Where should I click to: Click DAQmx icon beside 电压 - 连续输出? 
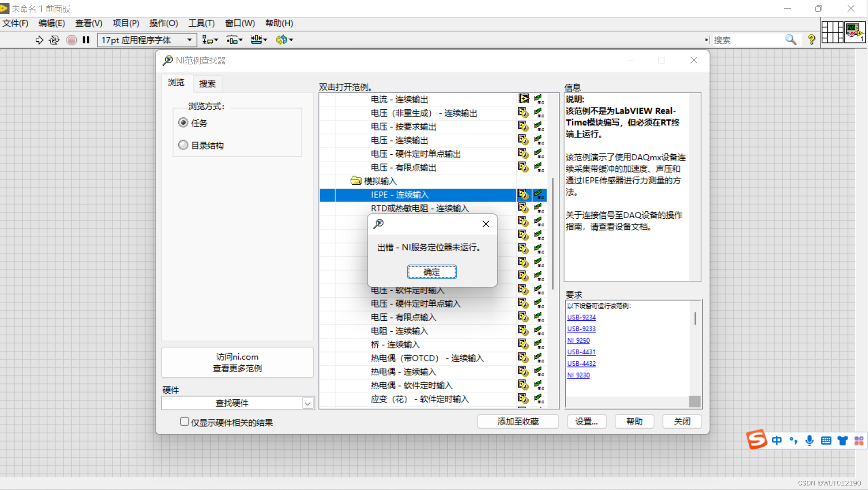coord(539,140)
